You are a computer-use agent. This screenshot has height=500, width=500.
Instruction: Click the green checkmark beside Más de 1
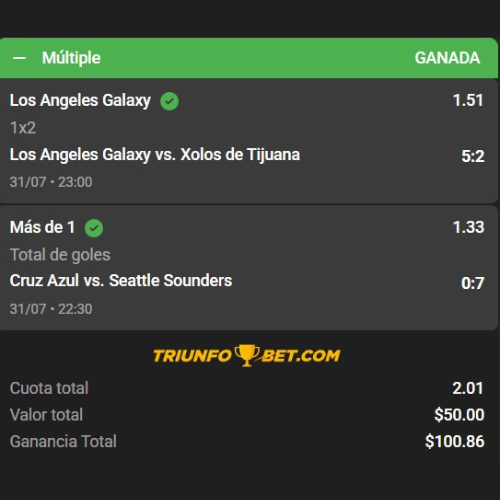(x=94, y=228)
